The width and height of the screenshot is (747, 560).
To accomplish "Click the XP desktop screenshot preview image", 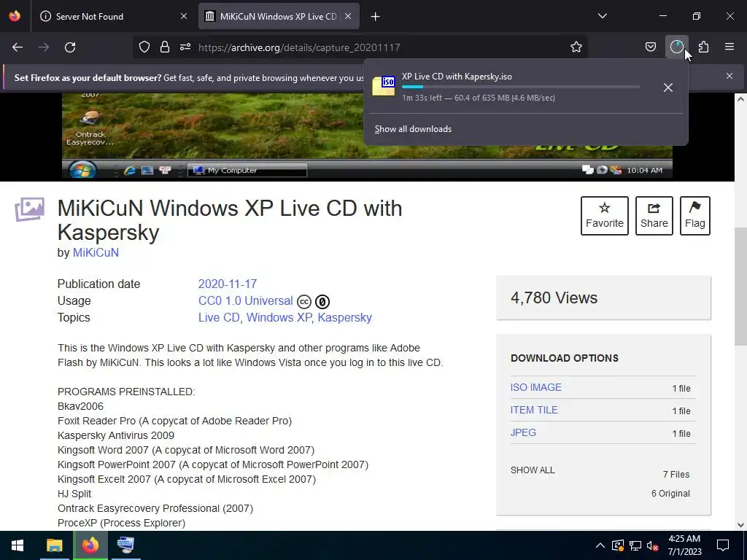I will coord(367,136).
